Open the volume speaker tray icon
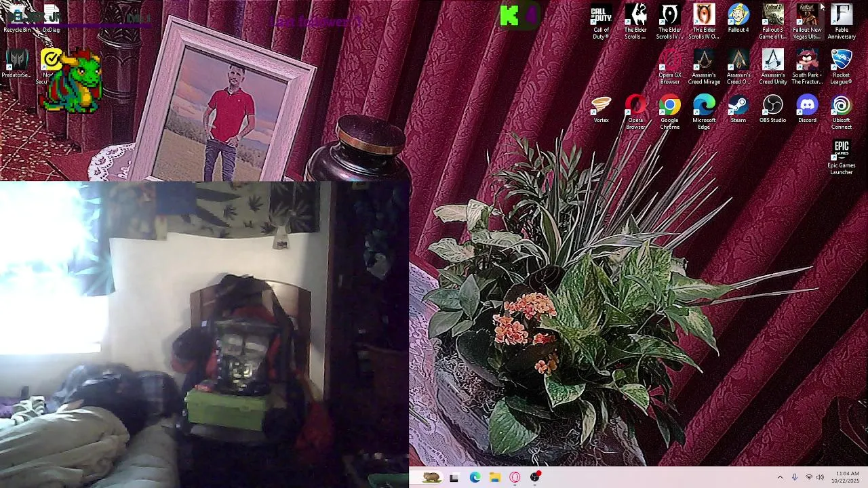Viewport: 868px width, 488px height. pyautogui.click(x=820, y=478)
